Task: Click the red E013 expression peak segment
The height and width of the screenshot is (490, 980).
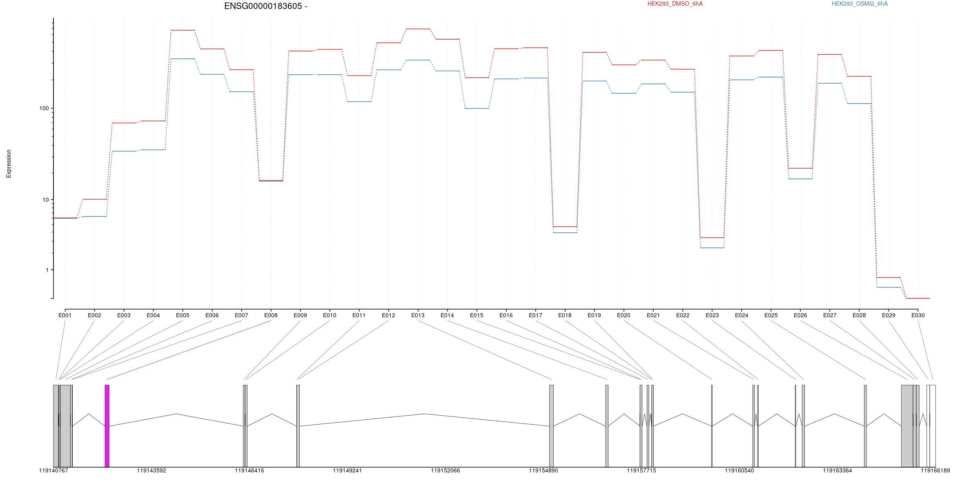Action: pos(418,29)
